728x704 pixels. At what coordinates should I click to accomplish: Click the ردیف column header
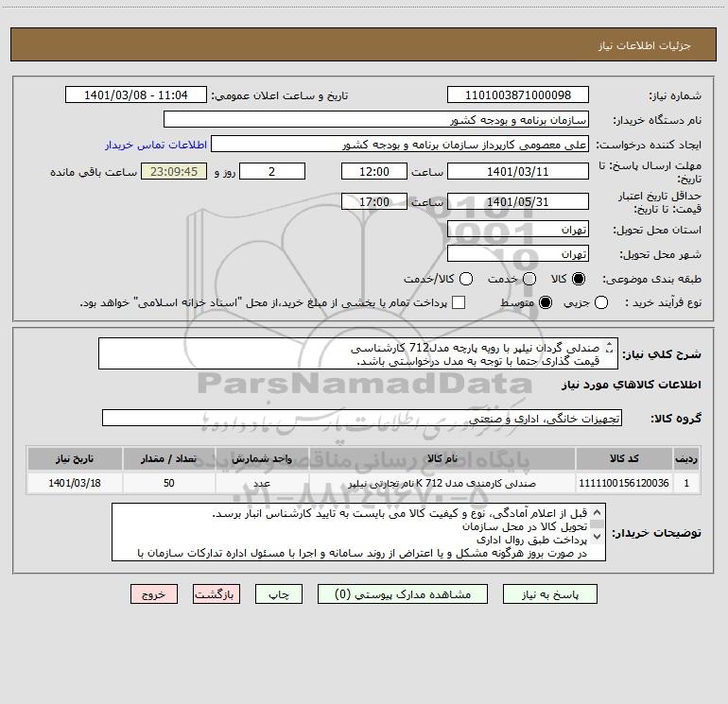pos(686,458)
